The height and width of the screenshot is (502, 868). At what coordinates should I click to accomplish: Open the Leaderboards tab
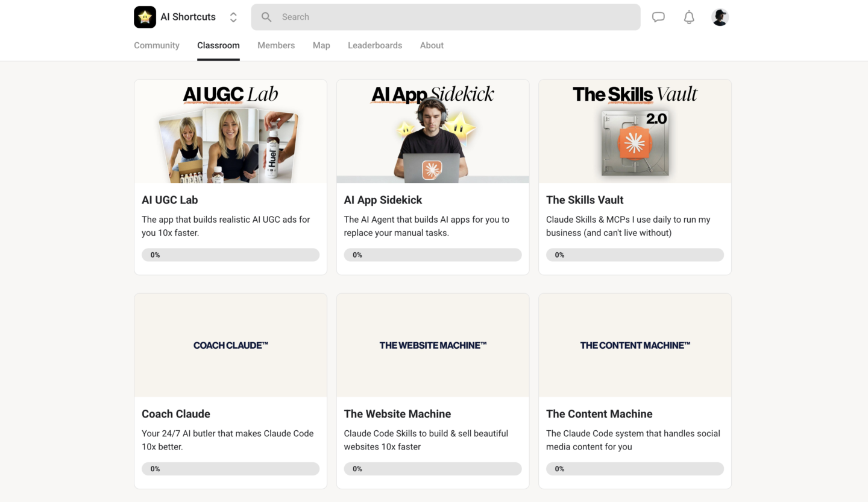point(375,45)
